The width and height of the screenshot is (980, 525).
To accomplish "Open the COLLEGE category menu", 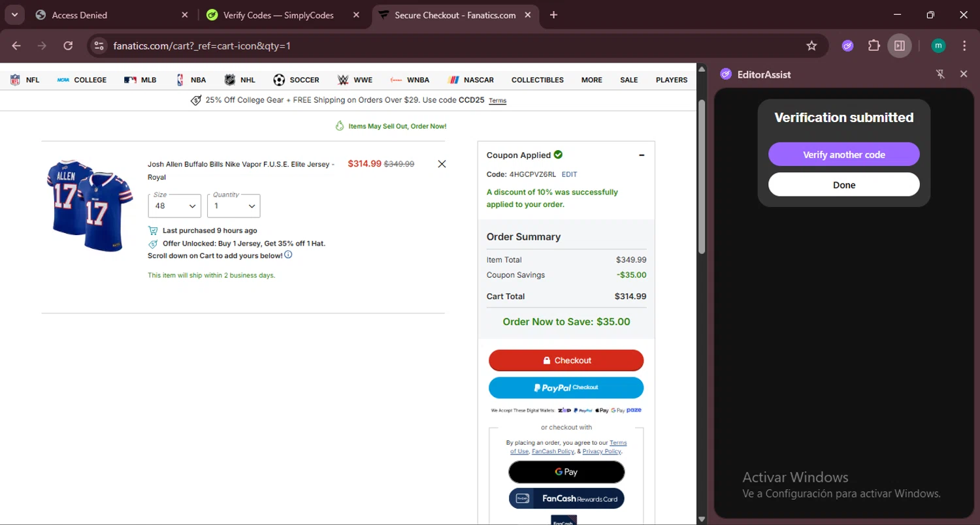I will (82, 80).
